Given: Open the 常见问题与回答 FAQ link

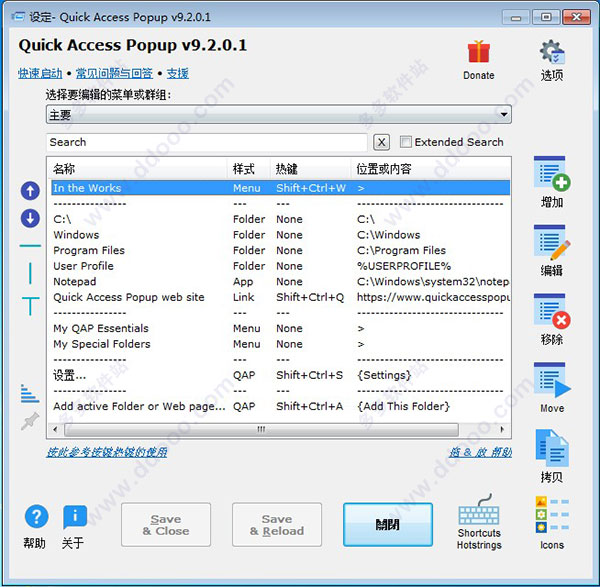Looking at the screenshot, I should coord(114,73).
